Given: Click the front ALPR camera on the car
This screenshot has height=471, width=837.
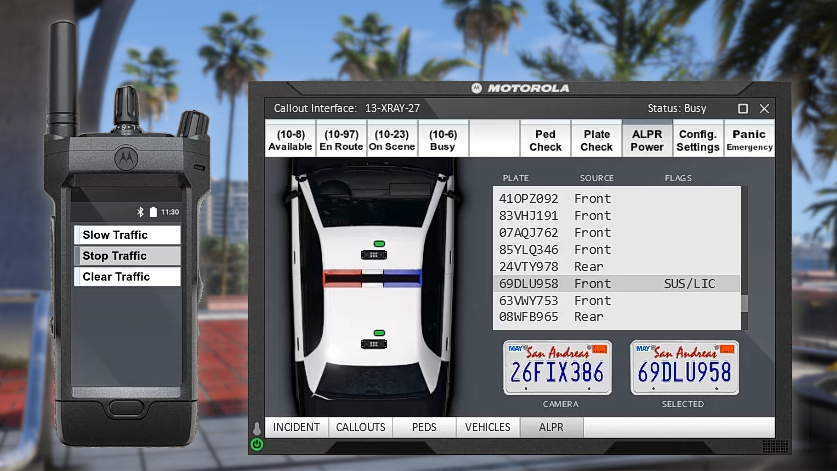Looking at the screenshot, I should 379,249.
